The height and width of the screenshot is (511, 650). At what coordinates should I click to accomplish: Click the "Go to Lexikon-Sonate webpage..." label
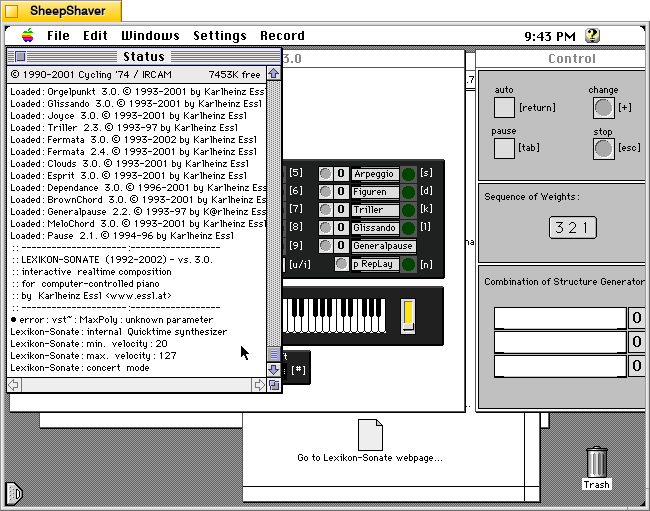click(370, 458)
